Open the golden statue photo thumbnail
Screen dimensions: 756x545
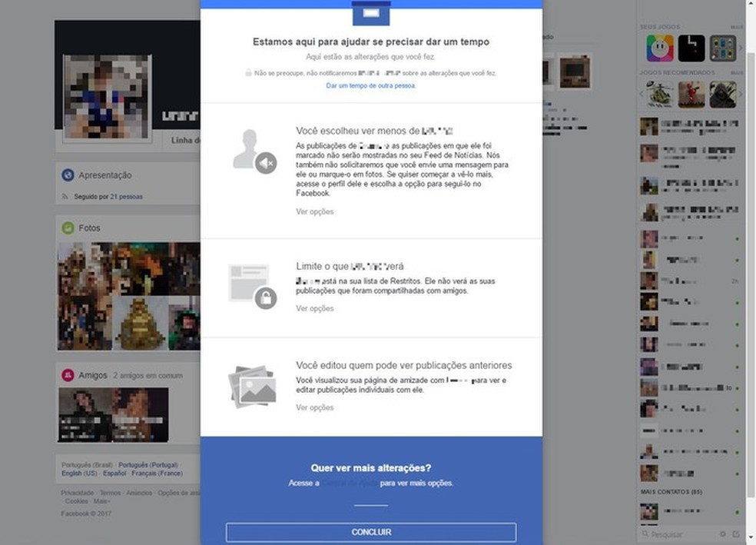140,323
